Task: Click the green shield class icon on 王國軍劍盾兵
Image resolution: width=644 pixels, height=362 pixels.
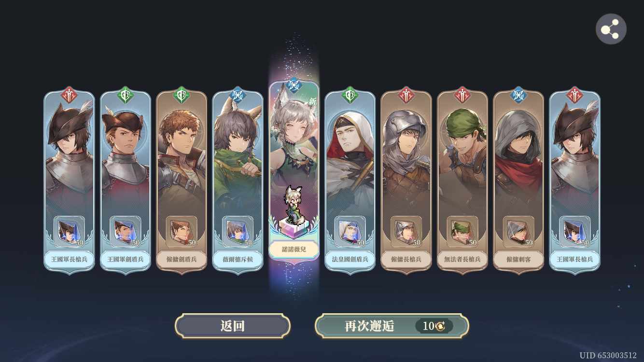Action: 126,95
